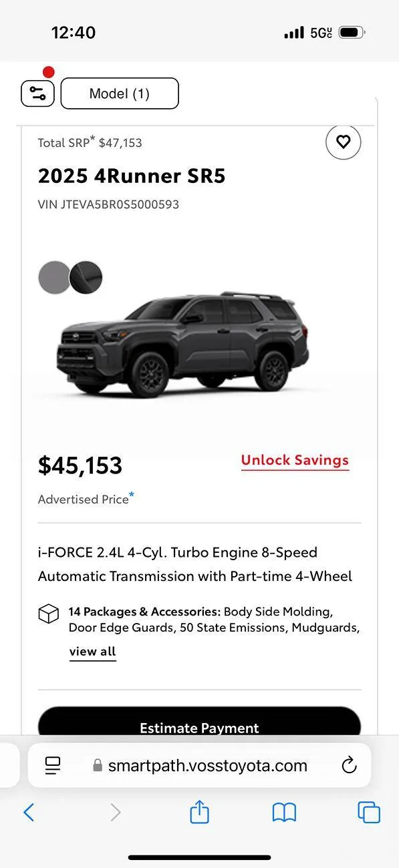Open the tab switcher icon

click(368, 813)
